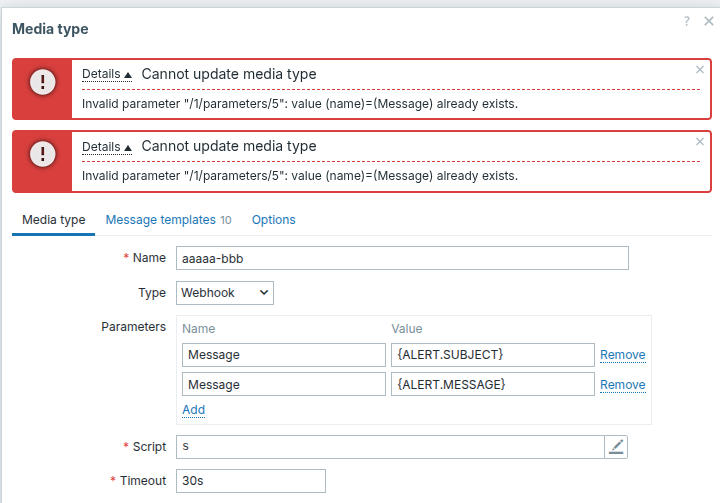Viewport: 720px width, 503px height.
Task: Collapse Details in the second error
Action: click(x=107, y=146)
